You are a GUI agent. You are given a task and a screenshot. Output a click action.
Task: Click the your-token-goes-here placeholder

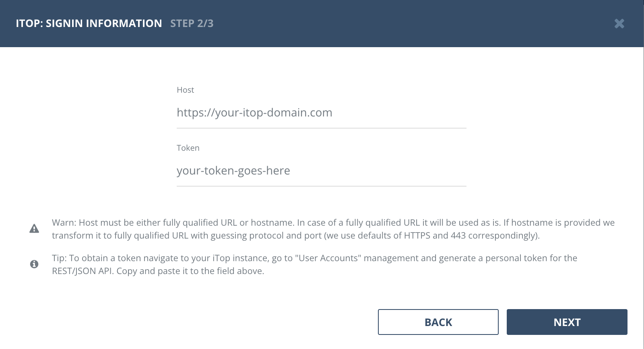coord(233,171)
